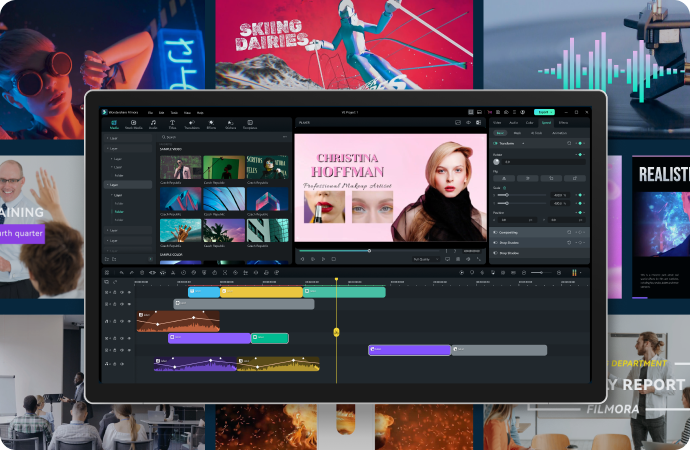Hide the track containing the single long gray clip
The height and width of the screenshot is (450, 690).
(x=129, y=304)
